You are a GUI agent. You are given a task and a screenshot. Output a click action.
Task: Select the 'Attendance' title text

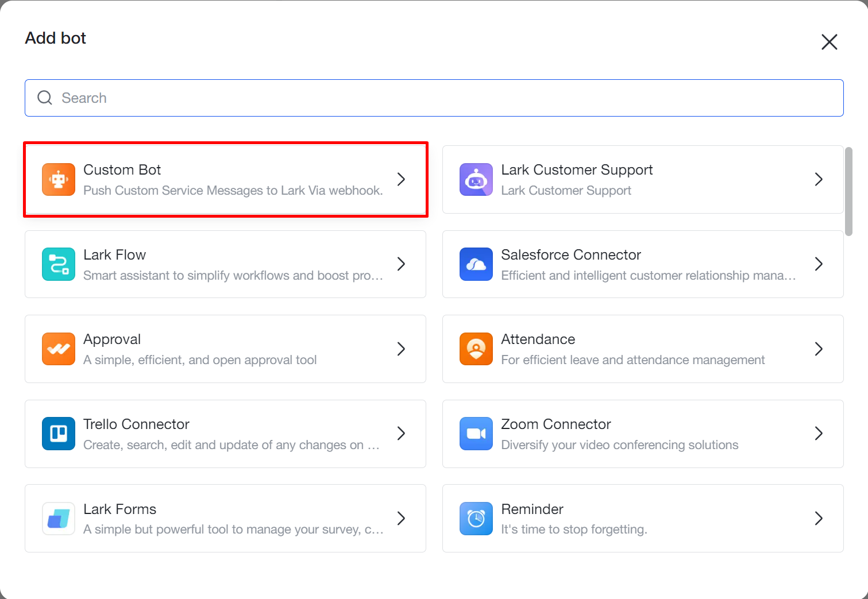[538, 339]
